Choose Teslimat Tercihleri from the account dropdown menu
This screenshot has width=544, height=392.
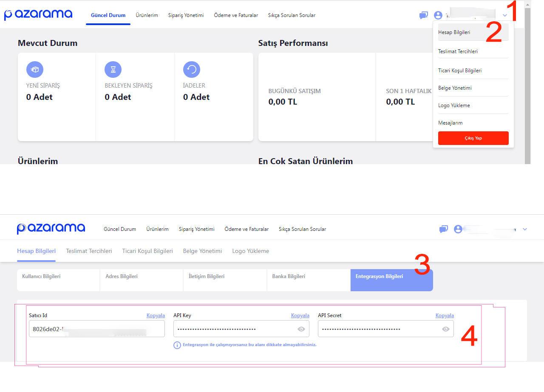click(473, 51)
